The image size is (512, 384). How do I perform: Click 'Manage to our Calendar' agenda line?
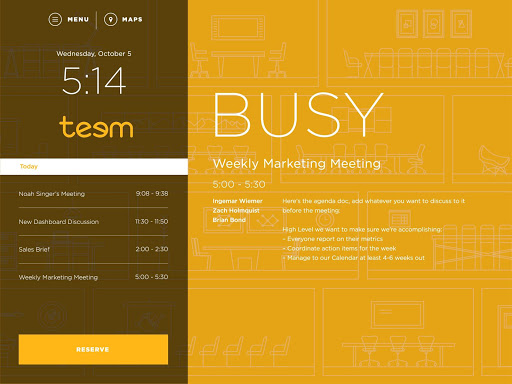pos(354,258)
